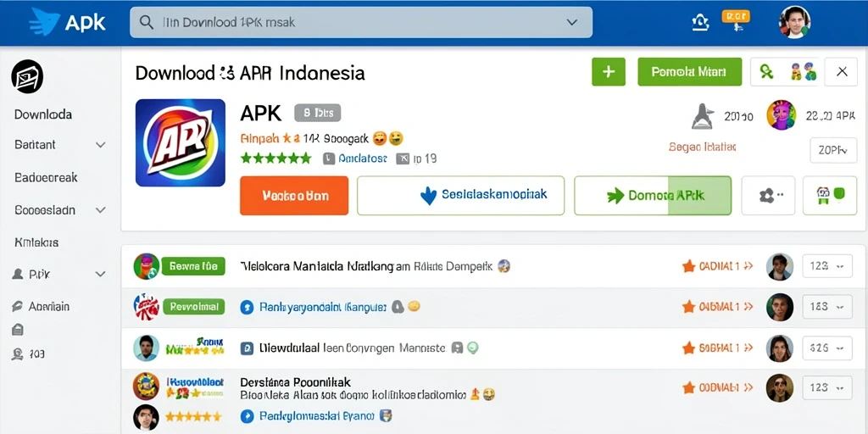The image size is (868, 434).
Task: Open the Pevolmal row app icon
Action: (x=146, y=306)
